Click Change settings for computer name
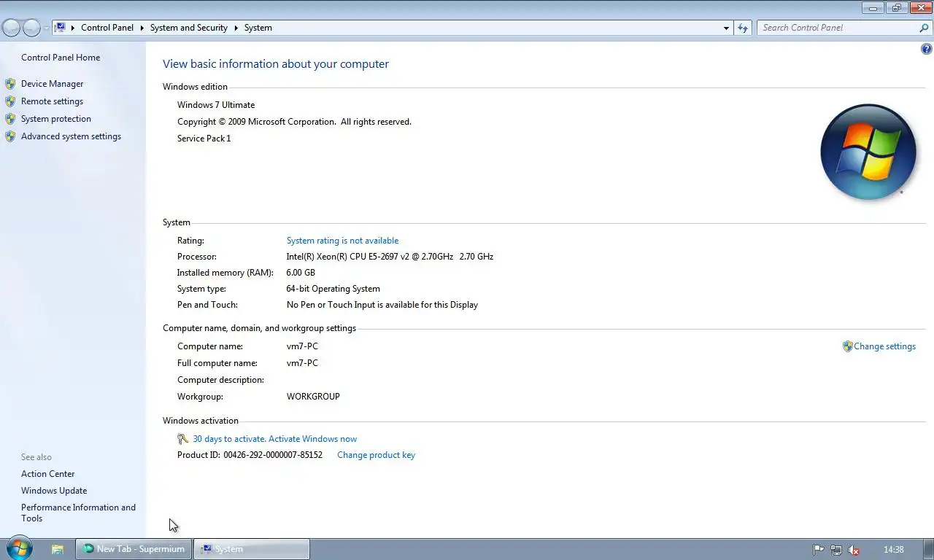Image resolution: width=934 pixels, height=560 pixels. (x=884, y=346)
